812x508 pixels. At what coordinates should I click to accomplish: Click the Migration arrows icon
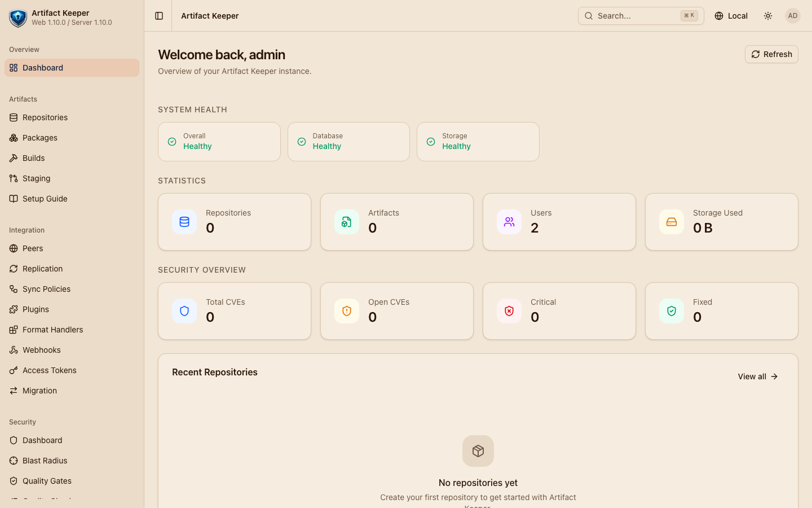14,391
